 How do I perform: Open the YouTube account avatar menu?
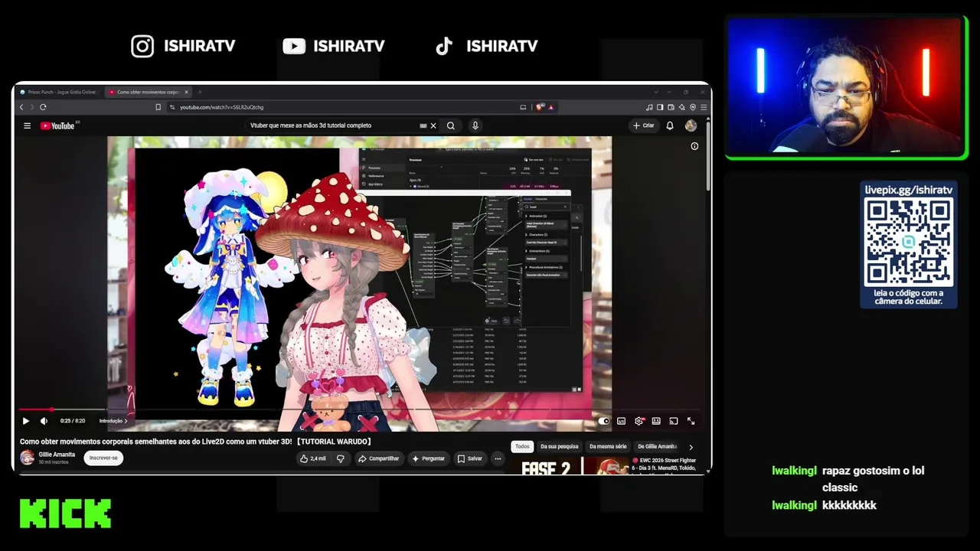[691, 126]
